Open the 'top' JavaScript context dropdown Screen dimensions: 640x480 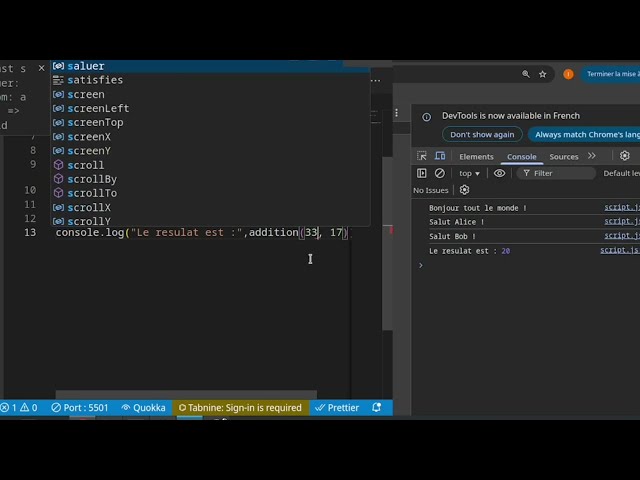pyautogui.click(x=469, y=173)
